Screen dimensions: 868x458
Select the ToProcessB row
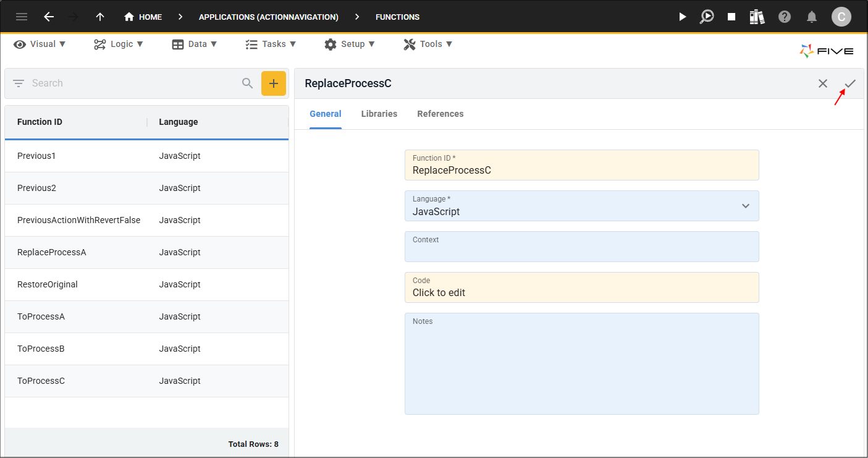pyautogui.click(x=146, y=349)
